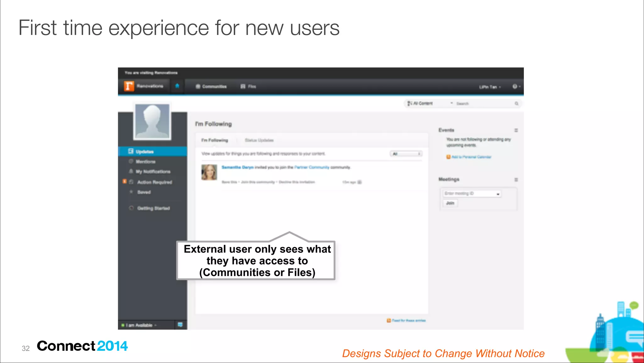Open Samantha Daryn's profile link
Image resolution: width=644 pixels, height=363 pixels.
[x=237, y=167]
